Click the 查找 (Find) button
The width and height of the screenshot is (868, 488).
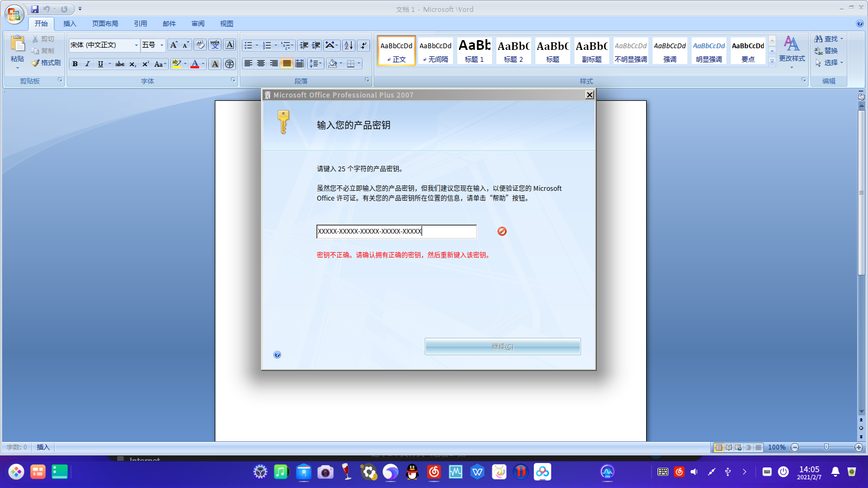(829, 39)
